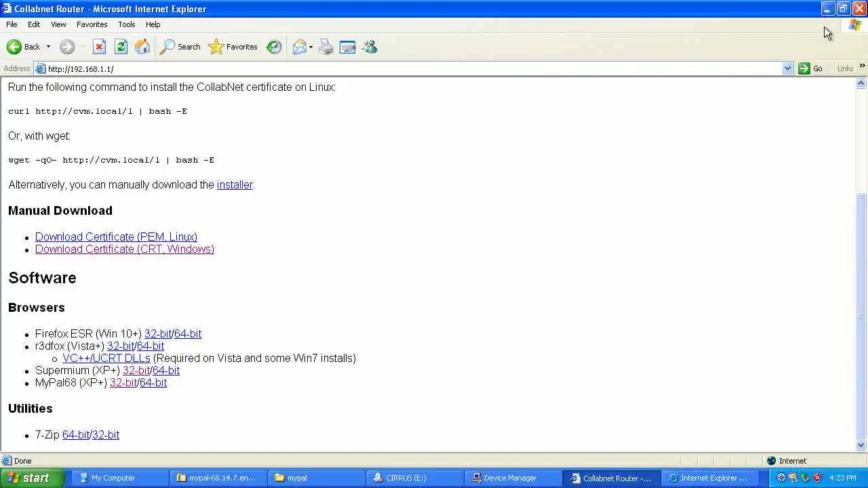
Task: Open the Favorites pane from toolbar
Action: click(x=233, y=47)
